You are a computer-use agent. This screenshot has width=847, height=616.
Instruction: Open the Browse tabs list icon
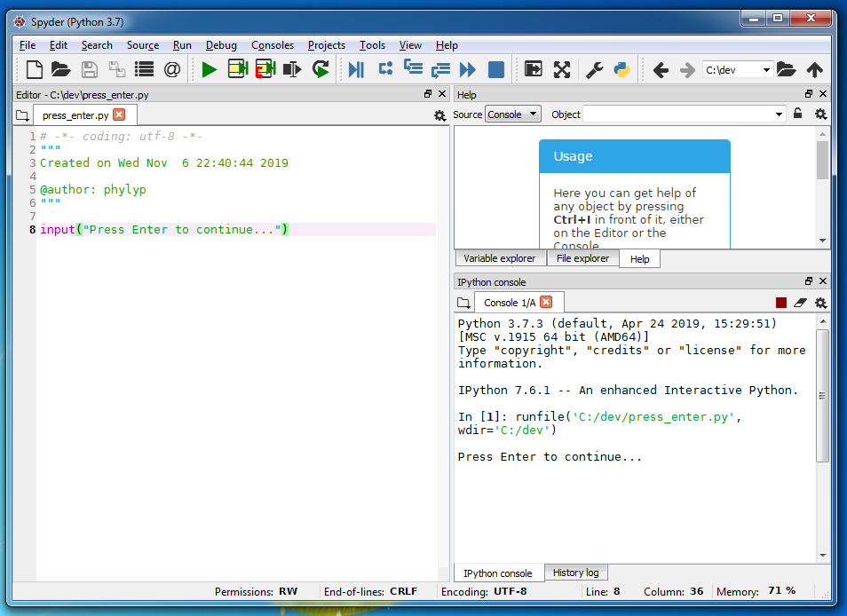click(144, 69)
